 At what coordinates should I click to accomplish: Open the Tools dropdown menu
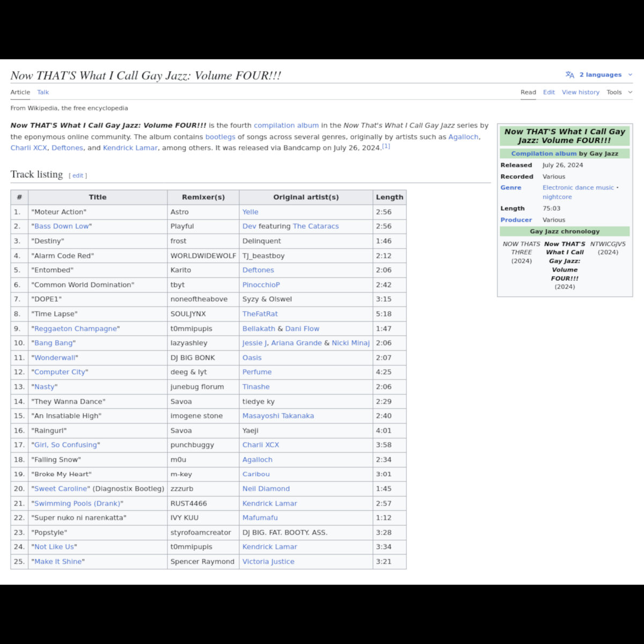point(619,92)
